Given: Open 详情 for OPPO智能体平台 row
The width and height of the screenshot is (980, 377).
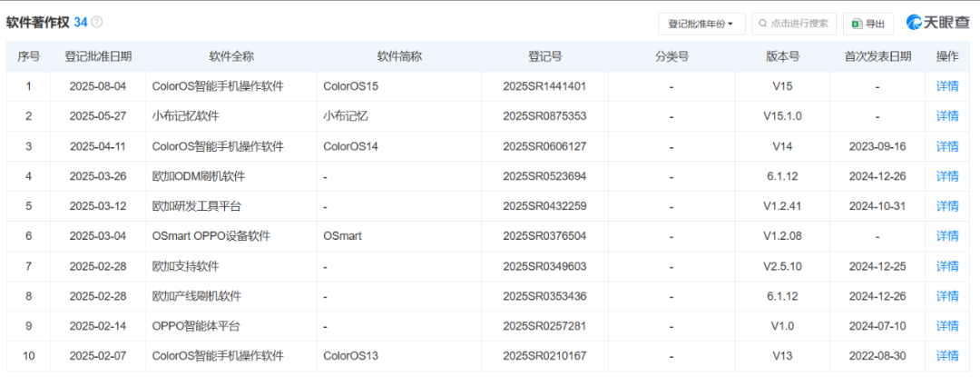Looking at the screenshot, I should (x=946, y=326).
